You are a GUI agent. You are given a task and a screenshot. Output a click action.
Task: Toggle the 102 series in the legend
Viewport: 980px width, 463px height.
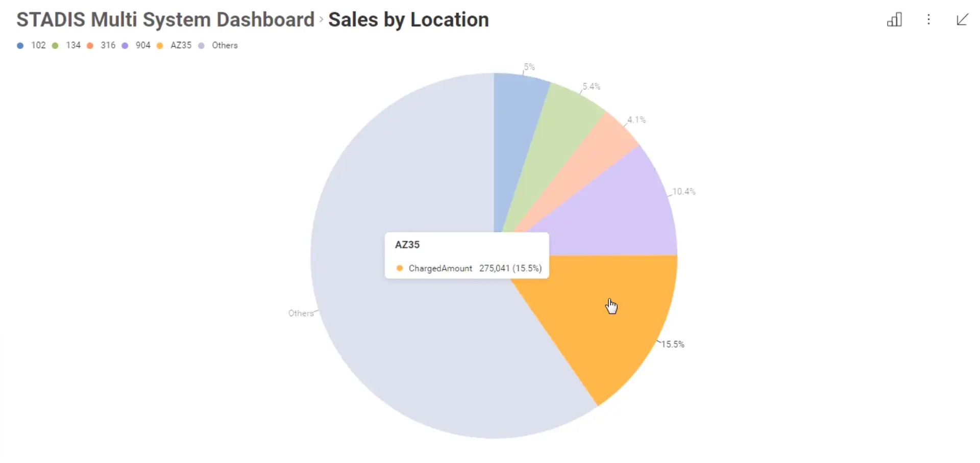pyautogui.click(x=33, y=45)
